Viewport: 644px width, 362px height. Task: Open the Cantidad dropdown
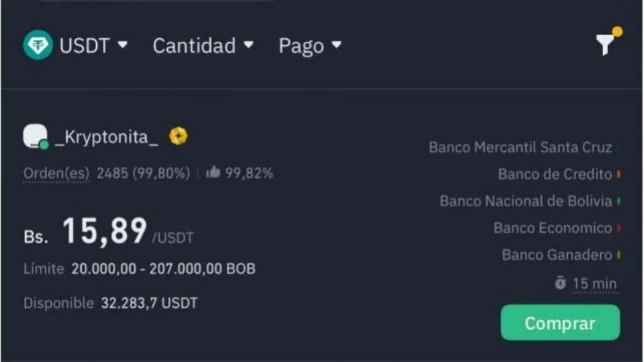coord(203,45)
